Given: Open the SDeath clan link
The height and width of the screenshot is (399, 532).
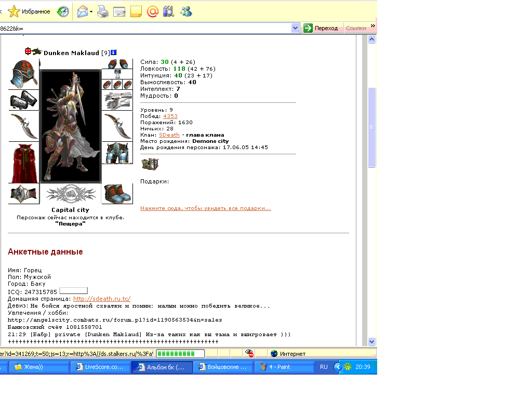Looking at the screenshot, I should 169,135.
